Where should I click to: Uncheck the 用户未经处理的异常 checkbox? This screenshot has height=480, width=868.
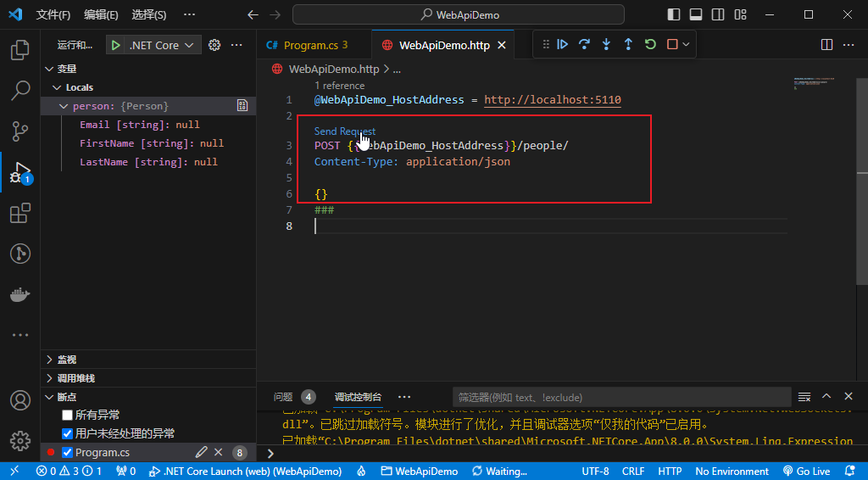coord(68,433)
